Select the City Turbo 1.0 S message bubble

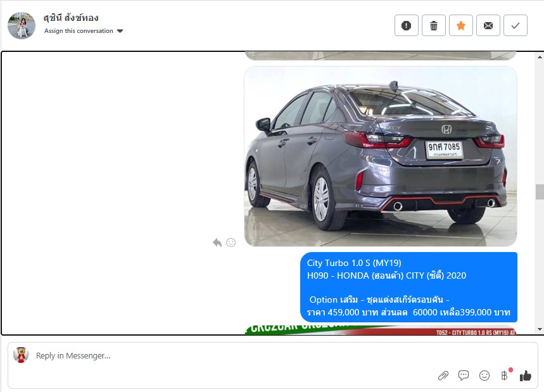click(x=408, y=288)
